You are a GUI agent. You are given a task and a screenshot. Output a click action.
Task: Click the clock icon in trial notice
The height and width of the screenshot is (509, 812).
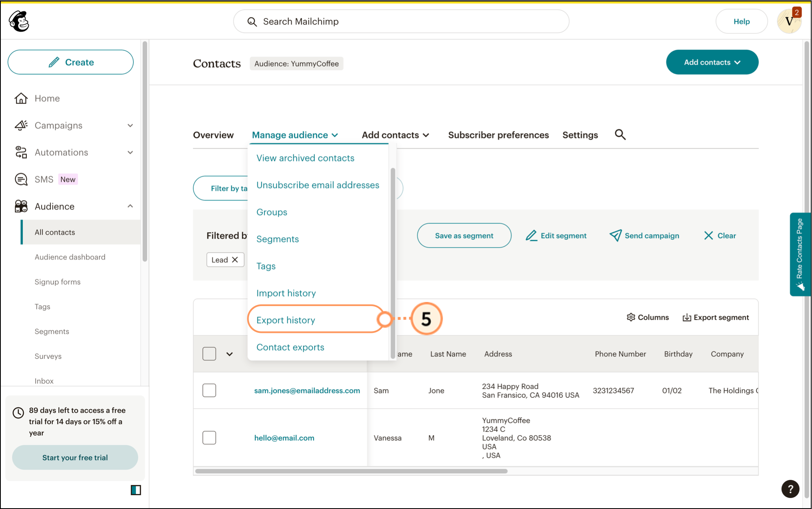[x=18, y=413]
